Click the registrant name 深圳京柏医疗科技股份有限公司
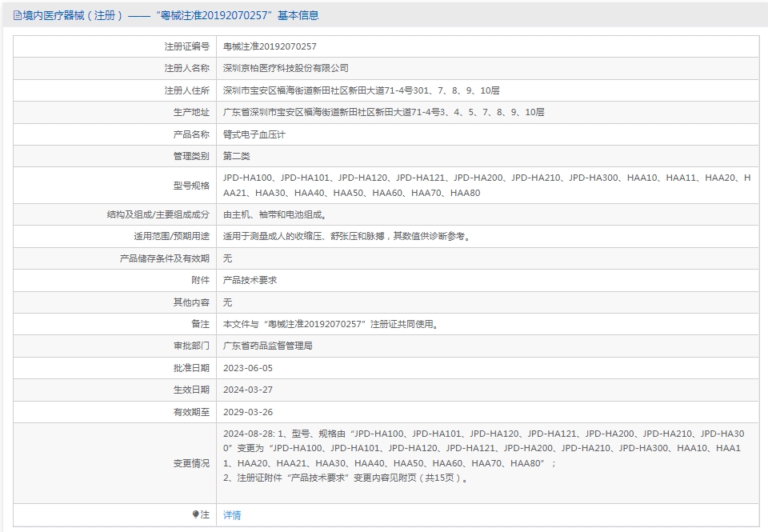 [286, 69]
